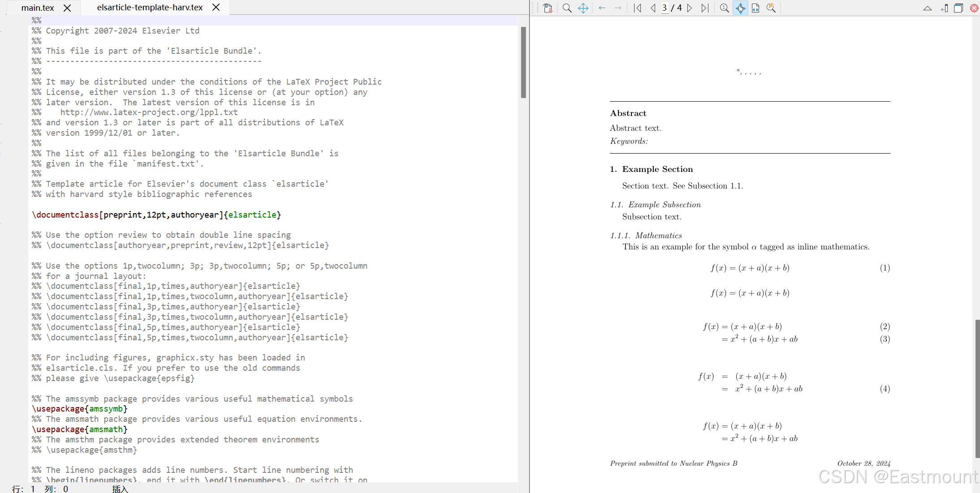
Task: Go back with the left arrow icon
Action: (x=602, y=8)
